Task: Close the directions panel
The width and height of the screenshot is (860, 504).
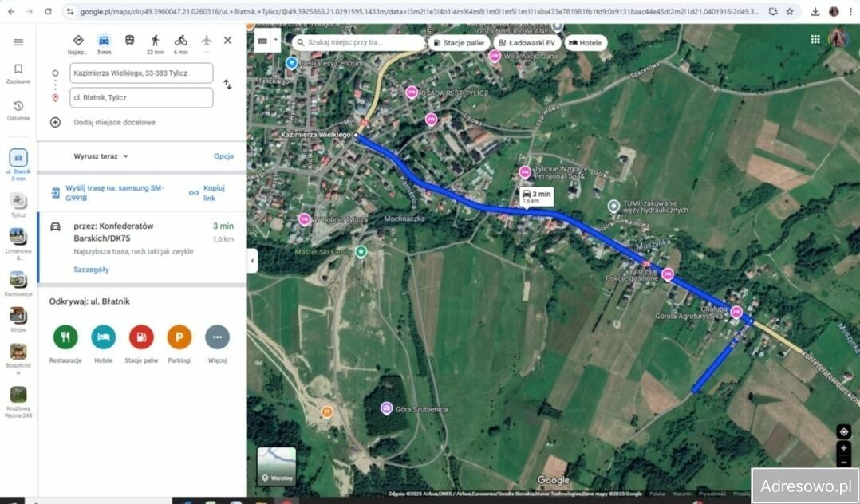Action: click(x=227, y=40)
